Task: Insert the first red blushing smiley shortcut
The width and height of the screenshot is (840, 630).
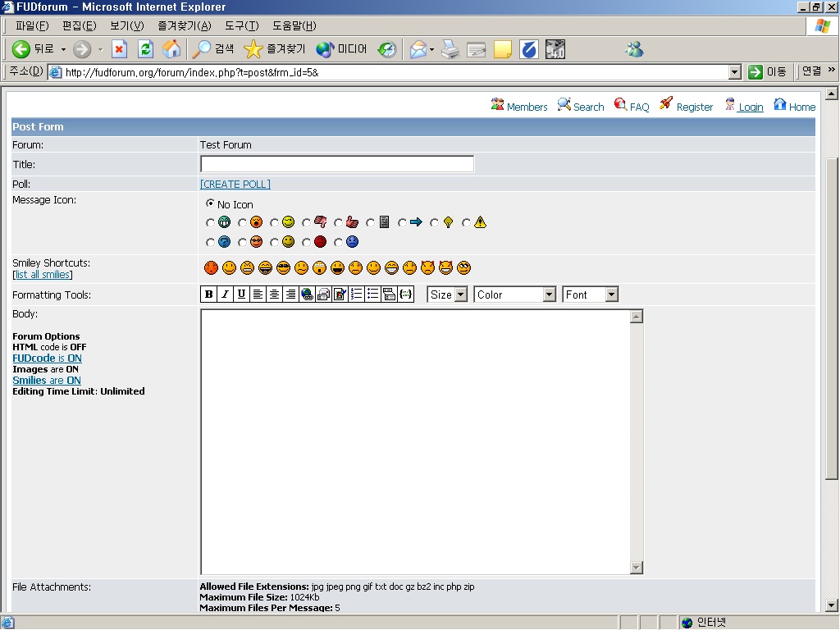Action: point(211,268)
